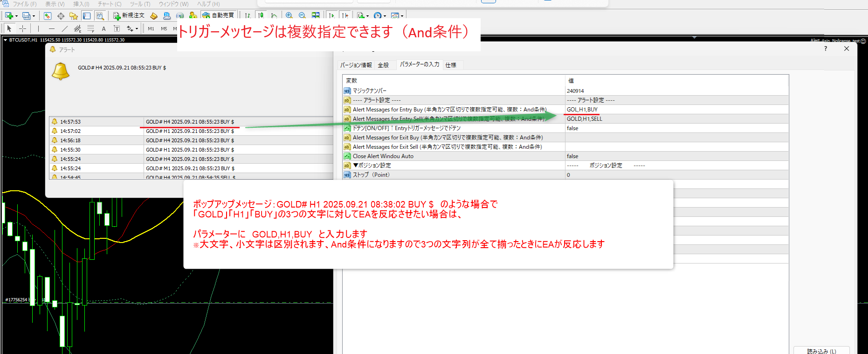
Task: Open the chart profiles toolbar icon
Action: [x=26, y=16]
